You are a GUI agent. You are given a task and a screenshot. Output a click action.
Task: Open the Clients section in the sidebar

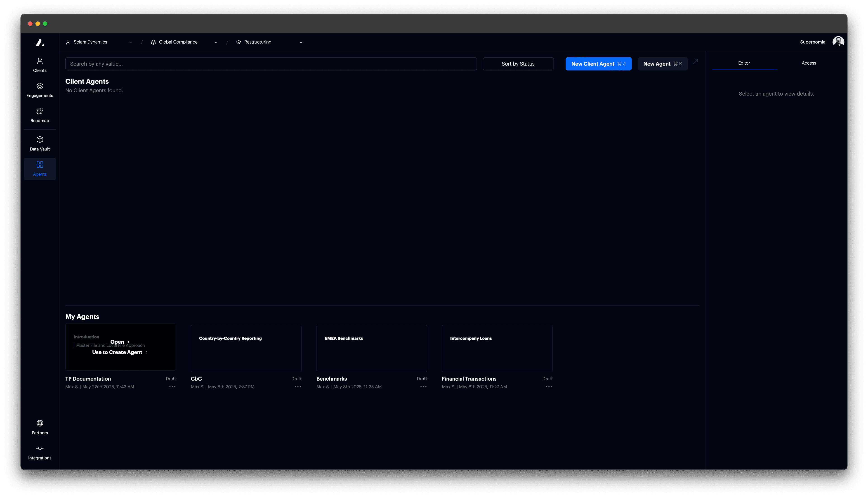pos(40,65)
